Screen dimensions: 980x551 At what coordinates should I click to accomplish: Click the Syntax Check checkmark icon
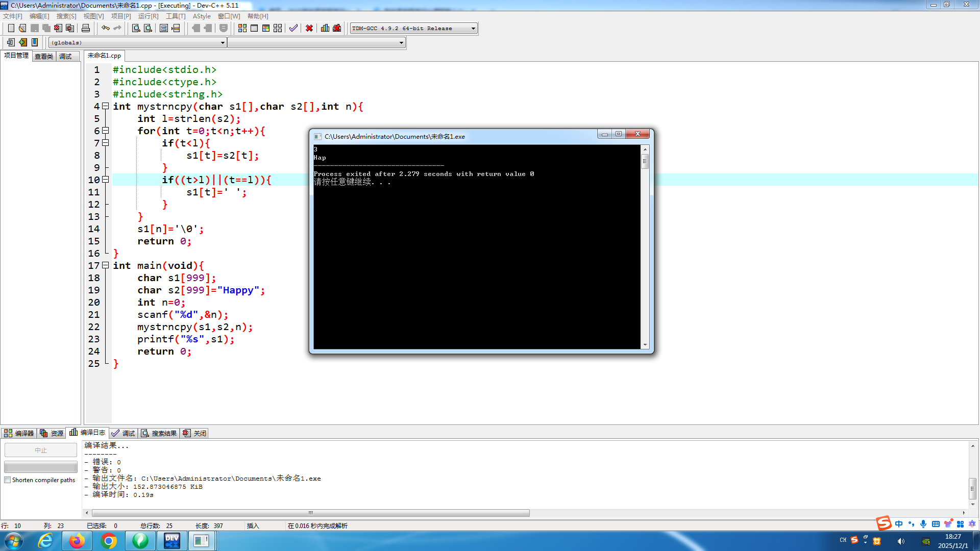[x=293, y=28]
